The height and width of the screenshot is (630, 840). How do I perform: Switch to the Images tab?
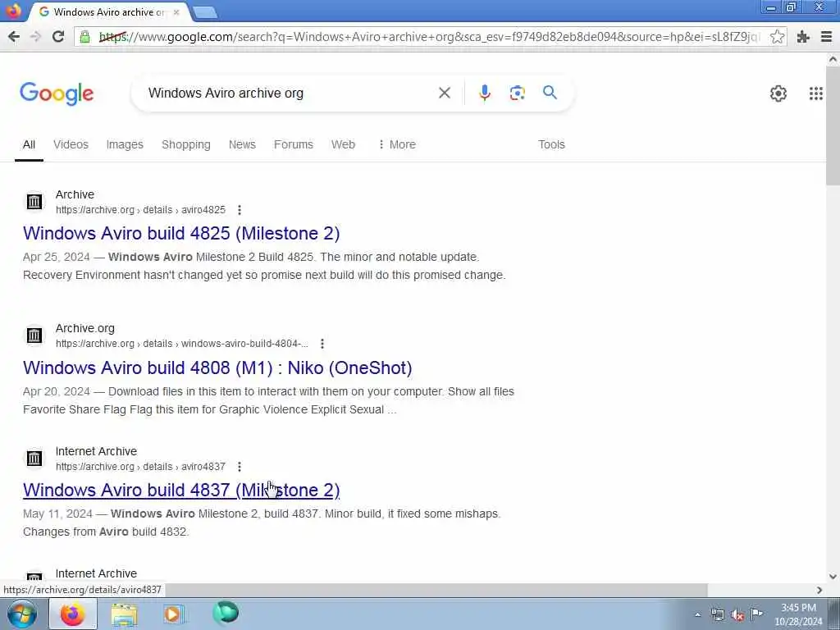[125, 144]
